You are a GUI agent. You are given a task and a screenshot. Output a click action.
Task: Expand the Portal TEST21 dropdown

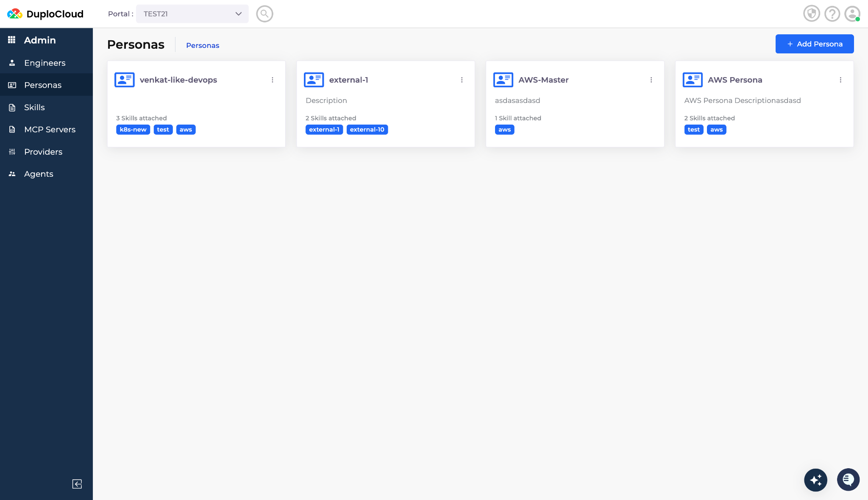(x=192, y=14)
